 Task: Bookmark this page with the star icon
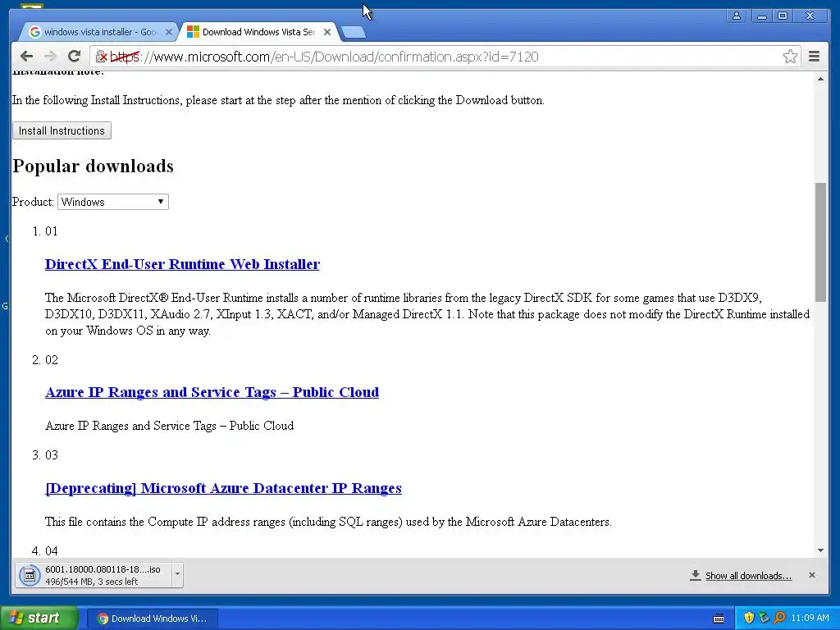click(790, 57)
